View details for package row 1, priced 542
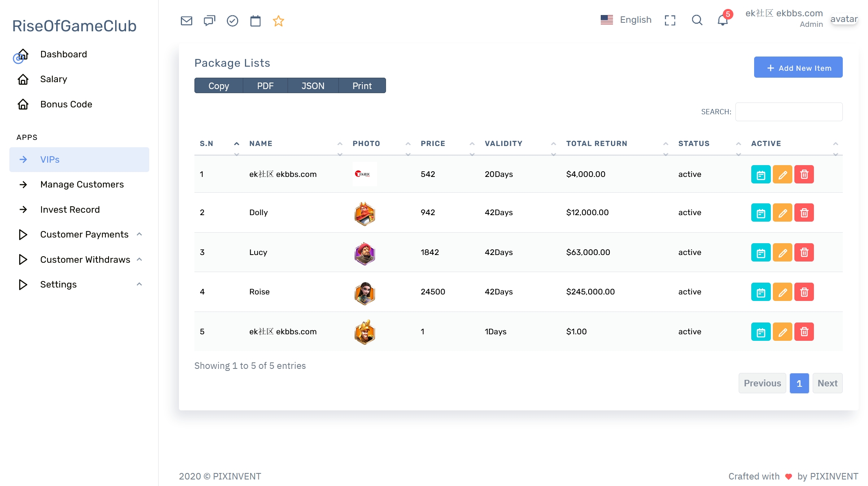This screenshot has height=486, width=868. 761,174
